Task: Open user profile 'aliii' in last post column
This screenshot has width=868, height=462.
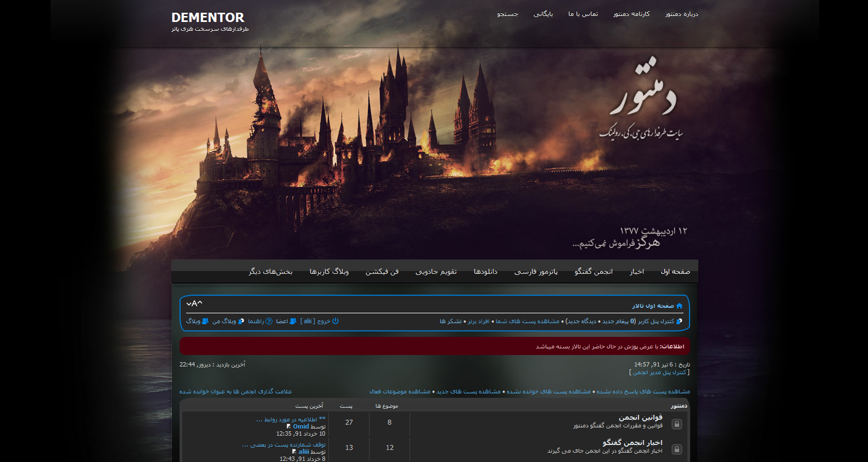Action: 304,452
